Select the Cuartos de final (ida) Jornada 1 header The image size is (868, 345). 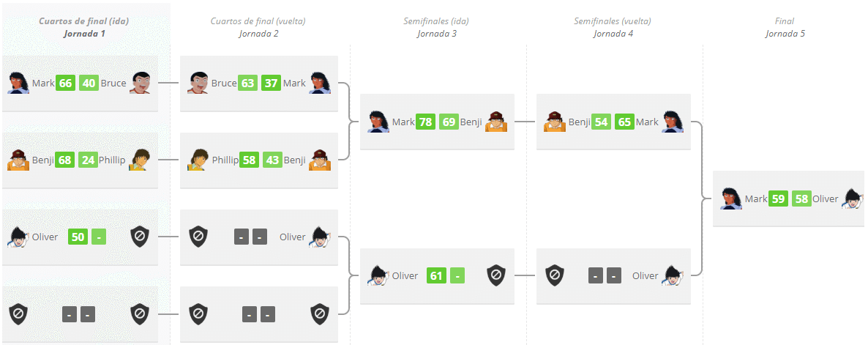tap(84, 27)
